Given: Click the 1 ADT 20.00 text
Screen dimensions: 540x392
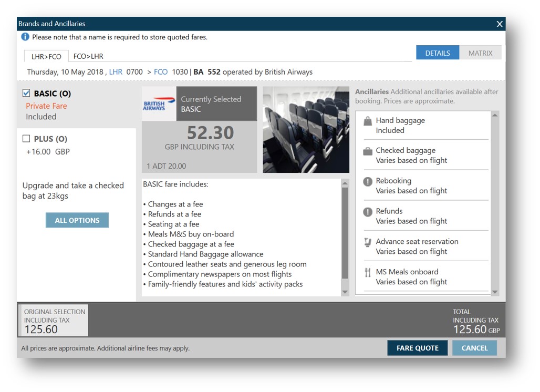Looking at the screenshot, I should [x=167, y=166].
